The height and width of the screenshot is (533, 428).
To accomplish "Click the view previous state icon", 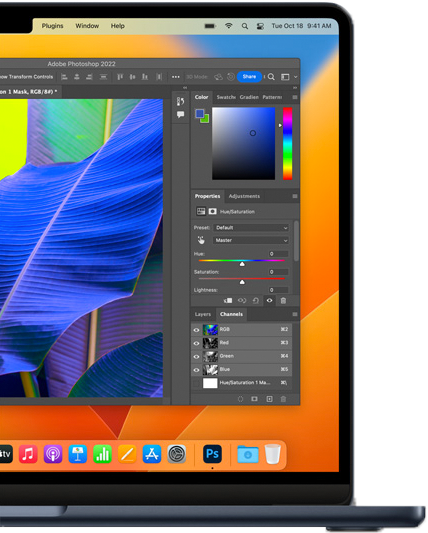I will click(x=242, y=300).
